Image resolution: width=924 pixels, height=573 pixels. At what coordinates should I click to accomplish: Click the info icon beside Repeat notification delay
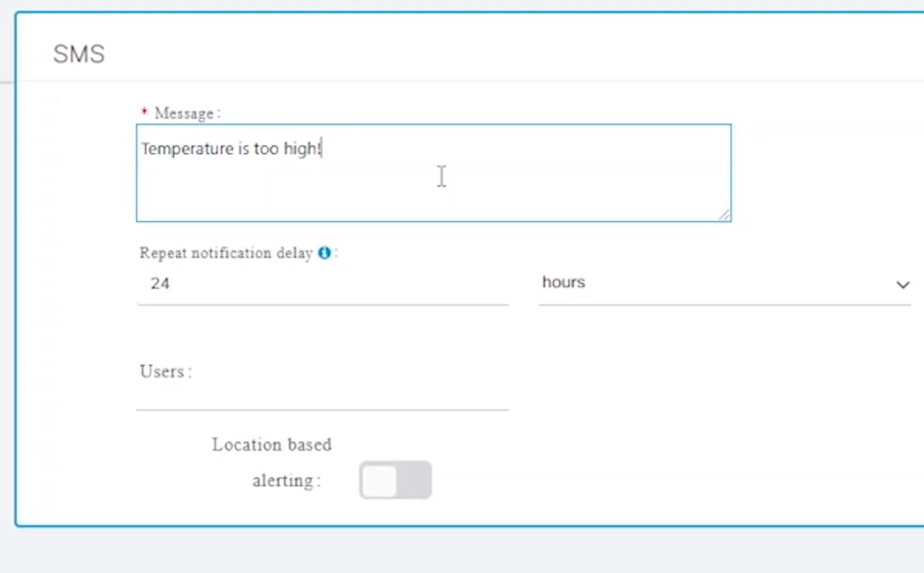coord(324,253)
